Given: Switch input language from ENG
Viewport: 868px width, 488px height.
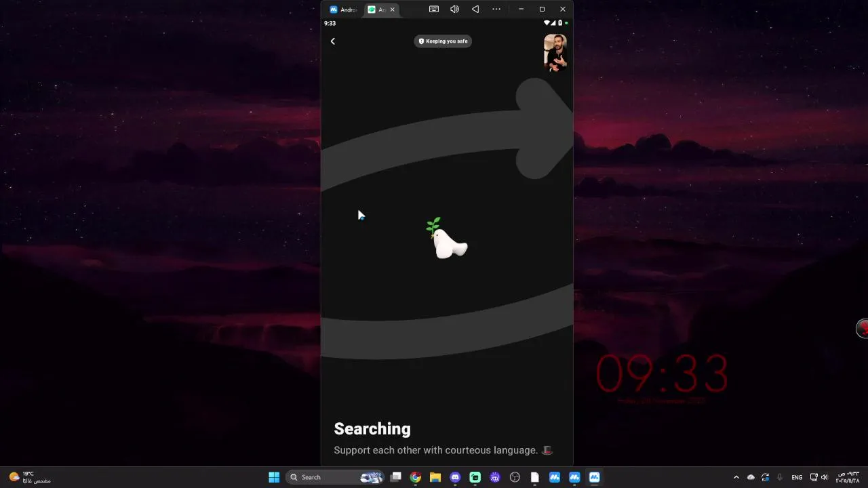Looking at the screenshot, I should click(x=797, y=477).
